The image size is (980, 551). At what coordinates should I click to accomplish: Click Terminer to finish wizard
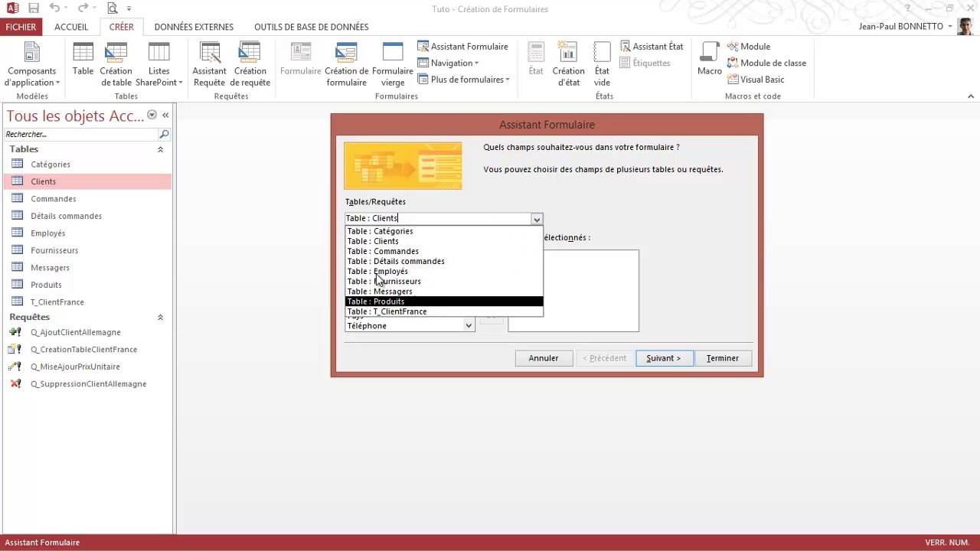pos(723,358)
